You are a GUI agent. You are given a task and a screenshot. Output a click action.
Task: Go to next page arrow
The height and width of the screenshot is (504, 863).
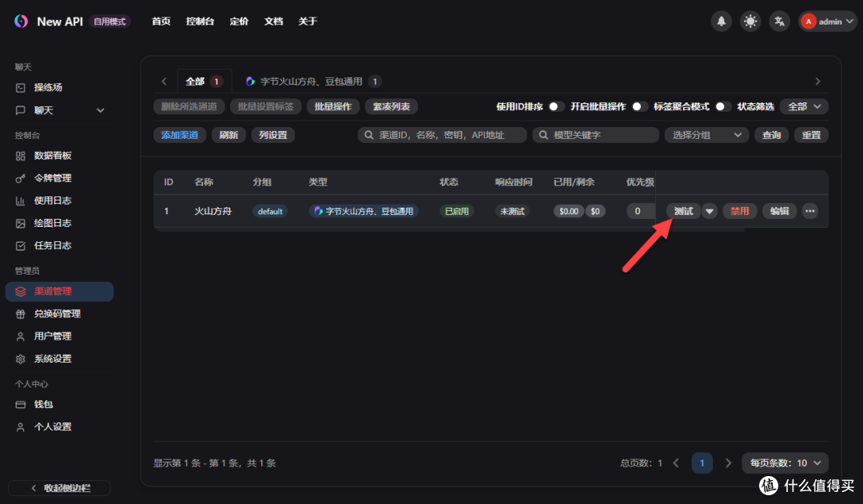click(728, 463)
